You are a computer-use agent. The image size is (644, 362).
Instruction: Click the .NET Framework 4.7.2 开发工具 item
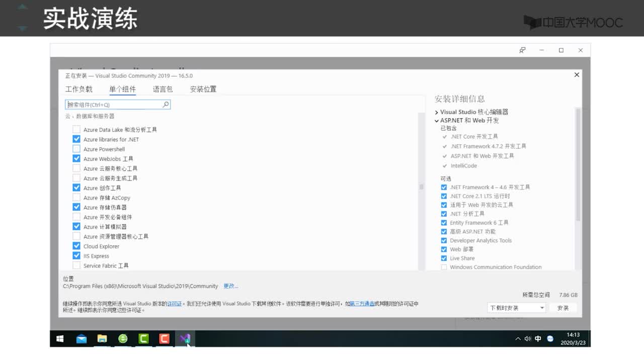[x=488, y=146]
